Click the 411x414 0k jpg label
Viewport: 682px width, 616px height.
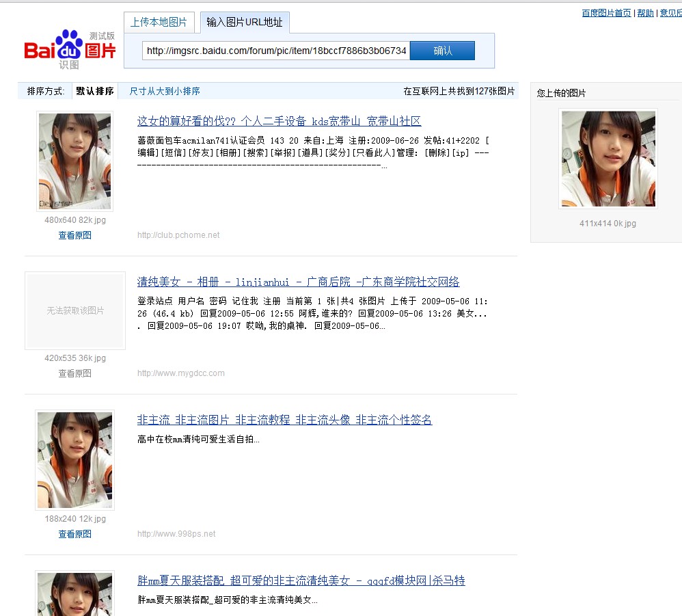pyautogui.click(x=608, y=223)
